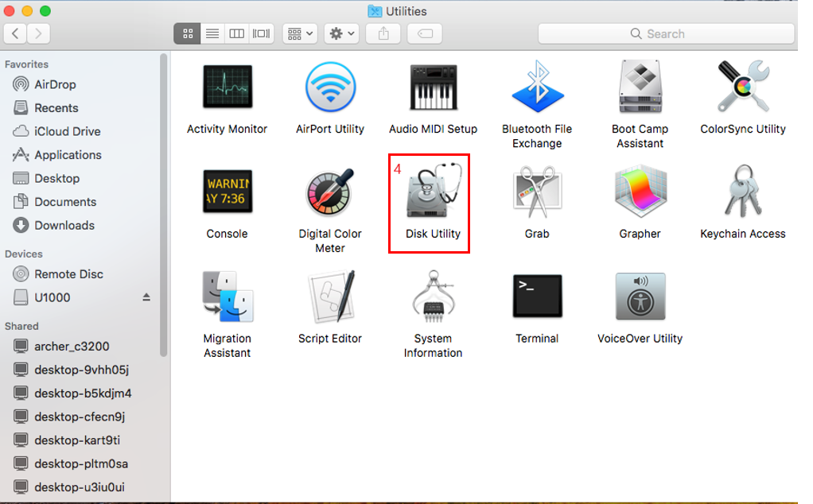Select Downloads in the sidebar
The width and height of the screenshot is (813, 504).
[64, 226]
